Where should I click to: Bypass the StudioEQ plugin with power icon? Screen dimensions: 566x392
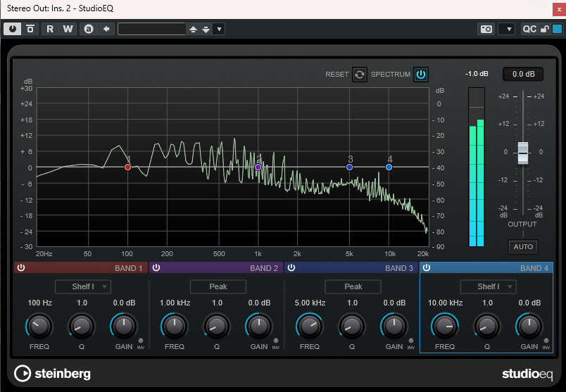[12, 29]
